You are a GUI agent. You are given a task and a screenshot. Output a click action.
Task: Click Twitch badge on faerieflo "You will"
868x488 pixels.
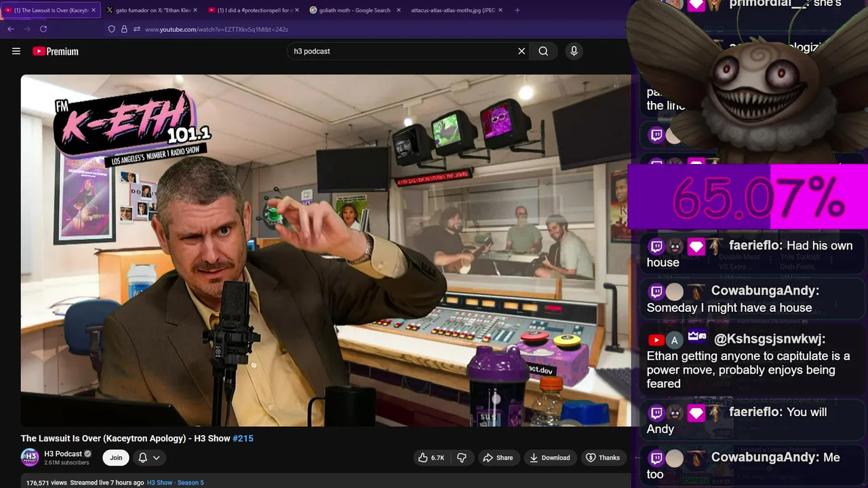[x=656, y=413]
